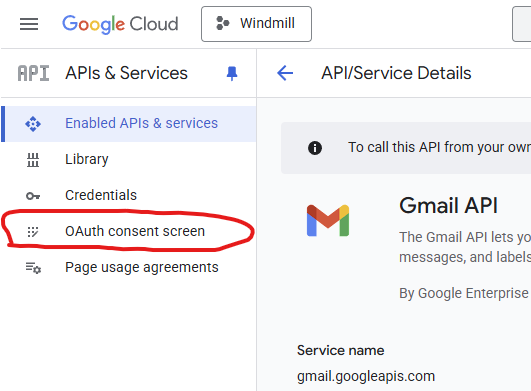
Task: Click the Gmail API title
Action: [x=448, y=205]
